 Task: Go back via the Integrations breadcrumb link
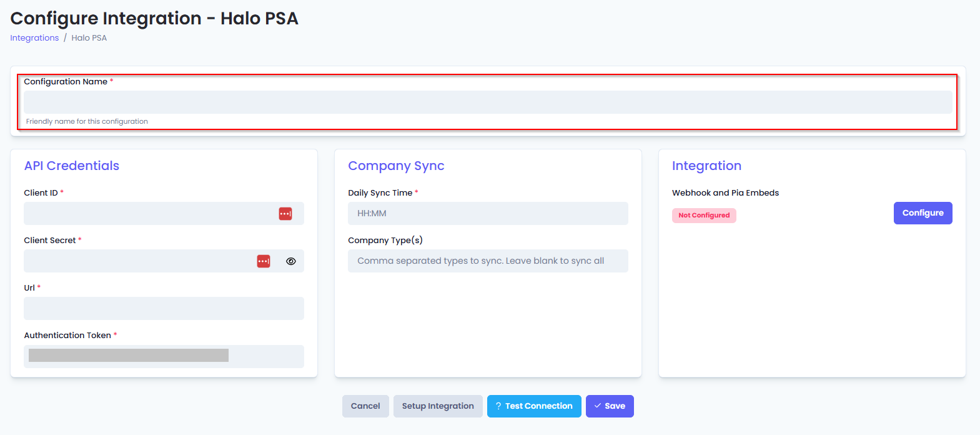[34, 38]
